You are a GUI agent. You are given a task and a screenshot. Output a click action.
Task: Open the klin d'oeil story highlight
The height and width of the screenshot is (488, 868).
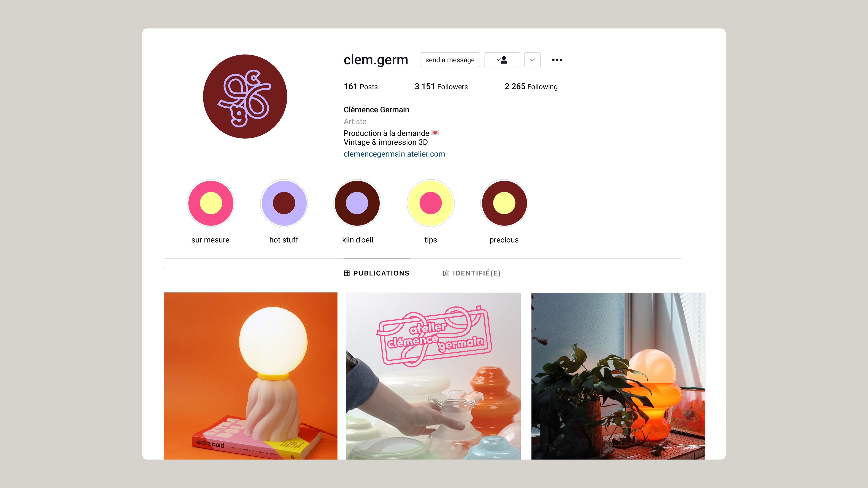pos(357,203)
